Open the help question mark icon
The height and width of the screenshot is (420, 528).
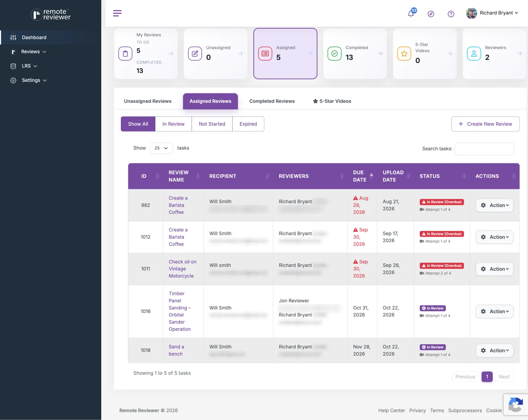coord(451,14)
